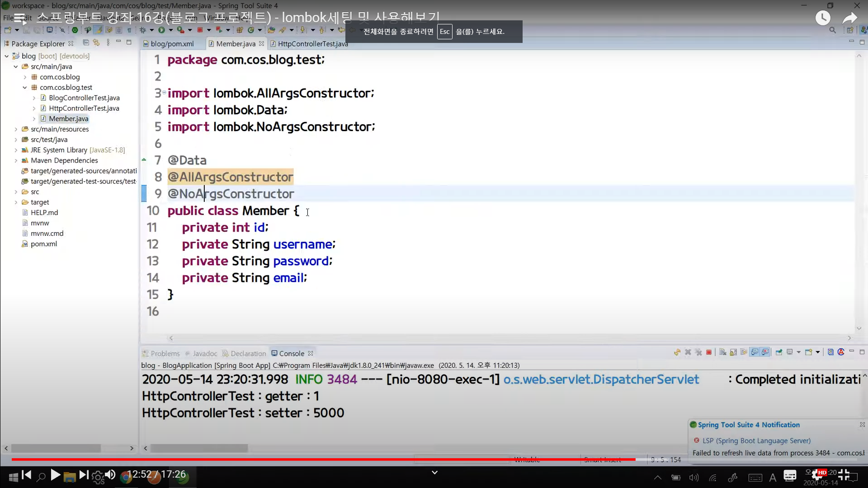This screenshot has width=868, height=488.
Task: Click Clear Console icon
Action: click(x=722, y=352)
